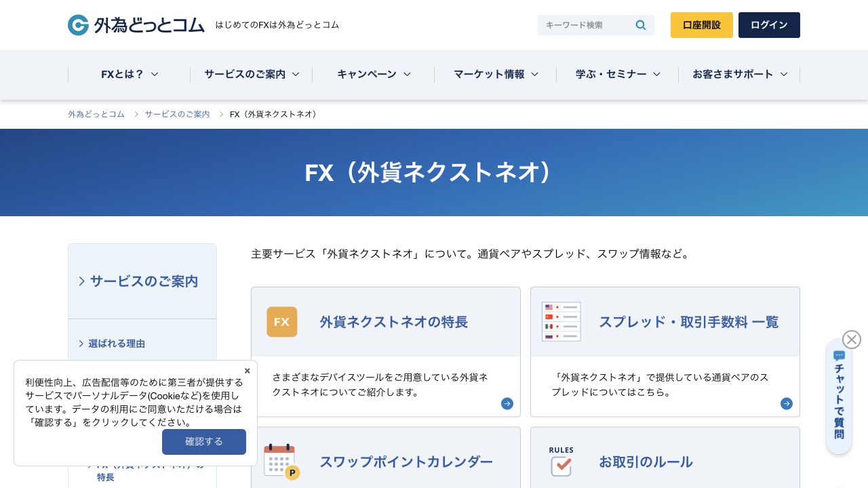Expand the マーケット情報 menu
This screenshot has height=488, width=868.
coord(496,75)
